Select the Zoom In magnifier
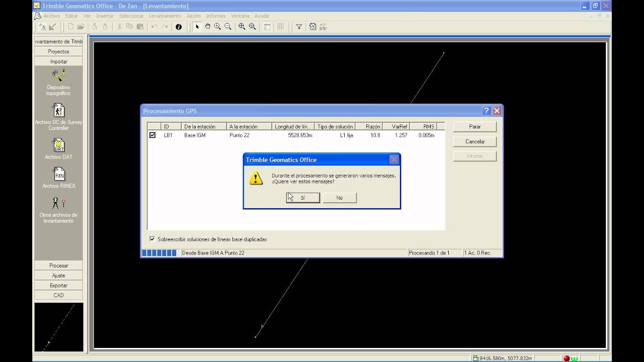The width and height of the screenshot is (644, 362). coord(217,27)
